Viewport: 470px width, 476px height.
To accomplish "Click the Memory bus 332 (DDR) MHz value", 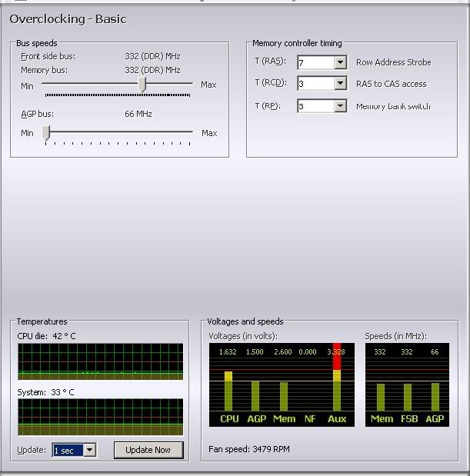I will (153, 70).
